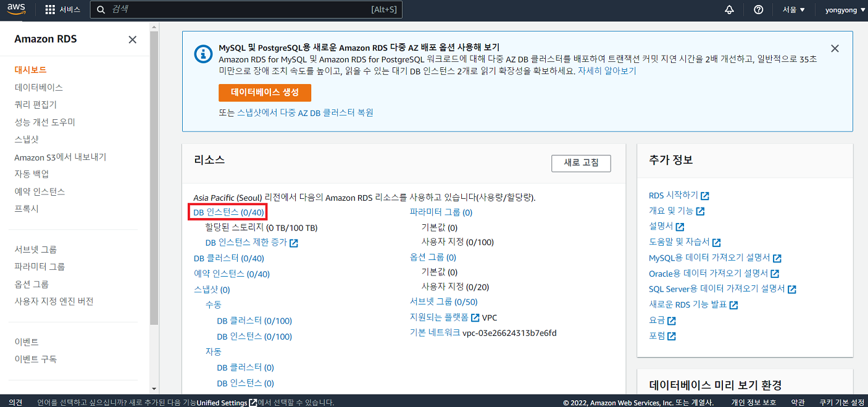Open 이벤트 in the sidebar

pyautogui.click(x=27, y=342)
